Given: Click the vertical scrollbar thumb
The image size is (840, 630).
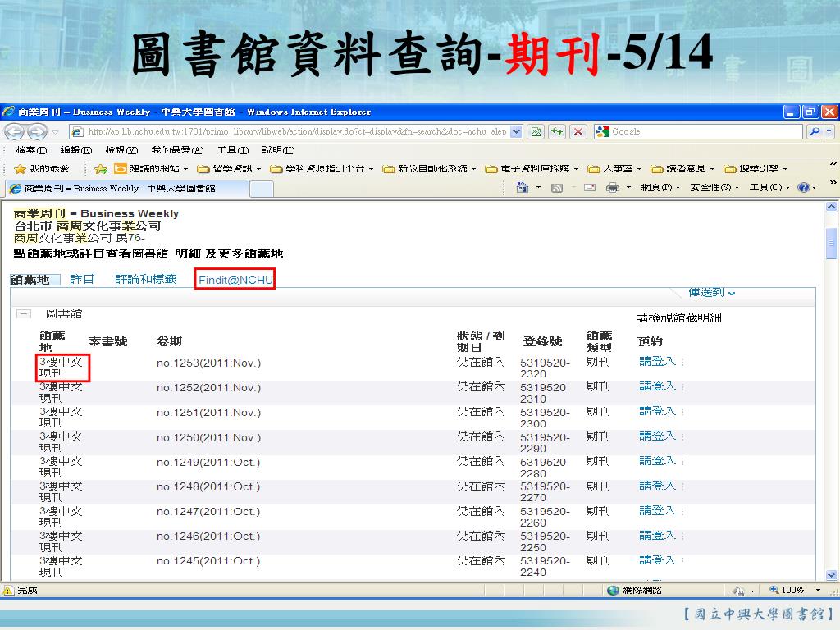Looking at the screenshot, I should tap(832, 243).
